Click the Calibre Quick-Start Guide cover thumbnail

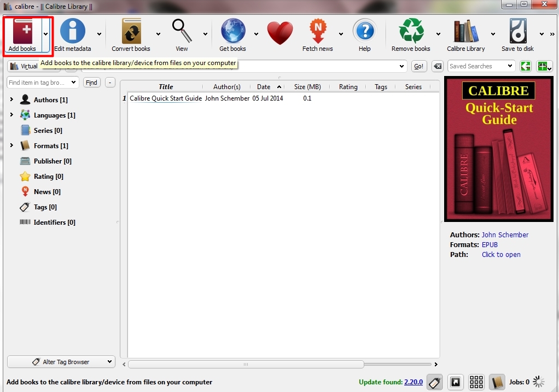pos(499,149)
